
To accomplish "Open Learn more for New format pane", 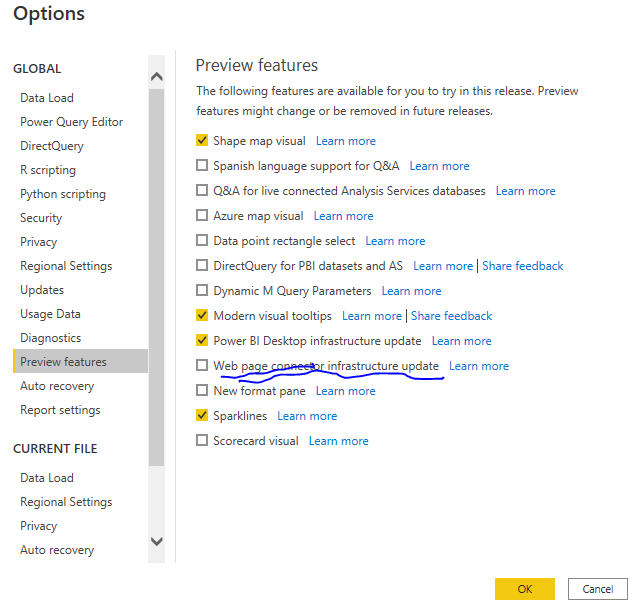I will tap(346, 391).
